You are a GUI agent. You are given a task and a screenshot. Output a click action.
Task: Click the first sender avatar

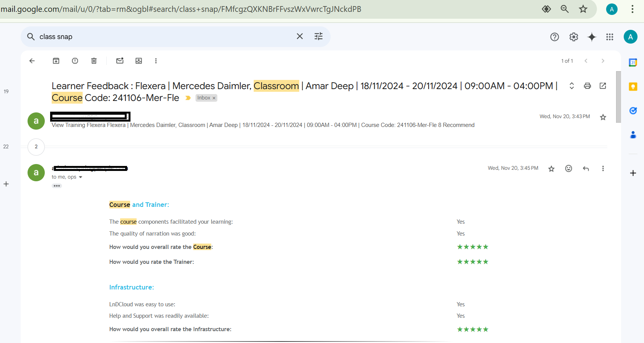(x=36, y=121)
